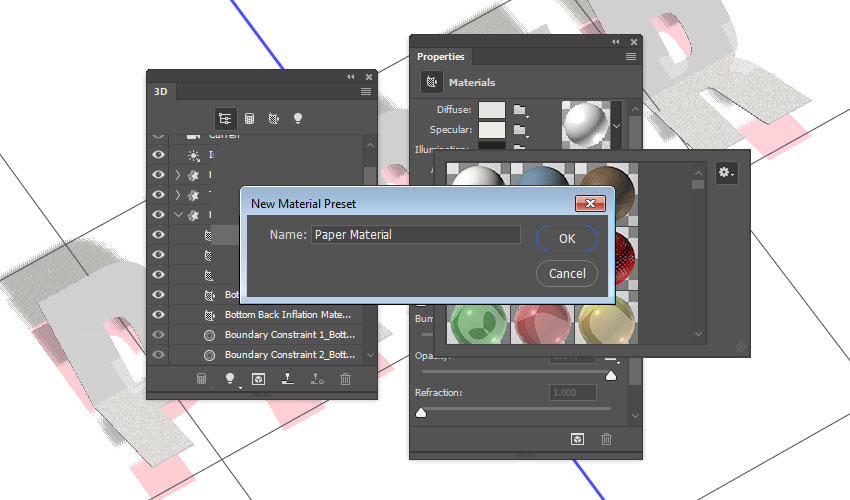Filter 3D panel by materials

click(x=274, y=118)
